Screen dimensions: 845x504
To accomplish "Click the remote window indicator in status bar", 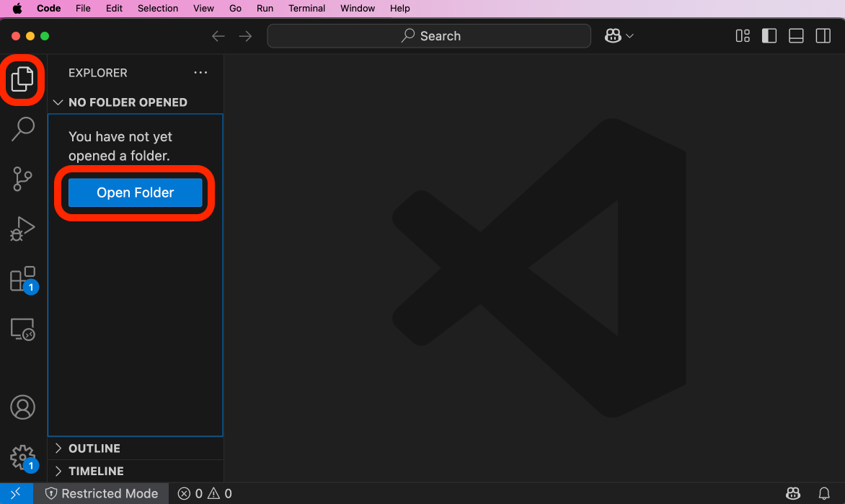I will 16,493.
